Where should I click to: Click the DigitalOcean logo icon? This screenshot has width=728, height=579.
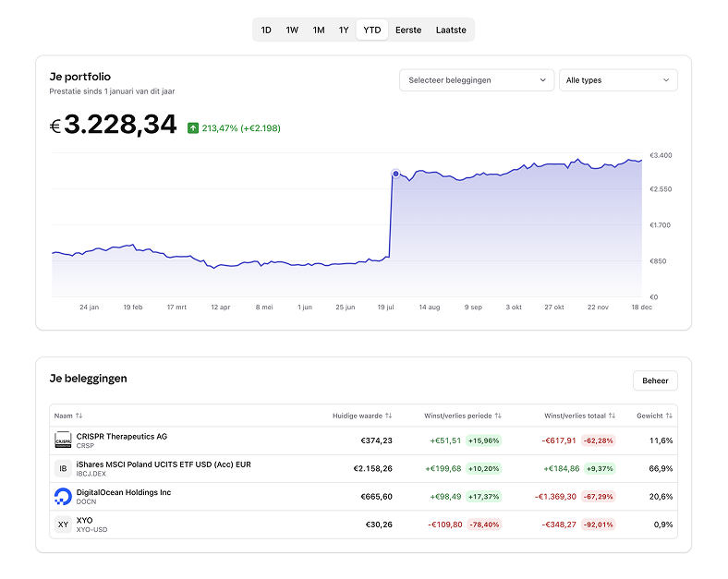click(x=63, y=497)
